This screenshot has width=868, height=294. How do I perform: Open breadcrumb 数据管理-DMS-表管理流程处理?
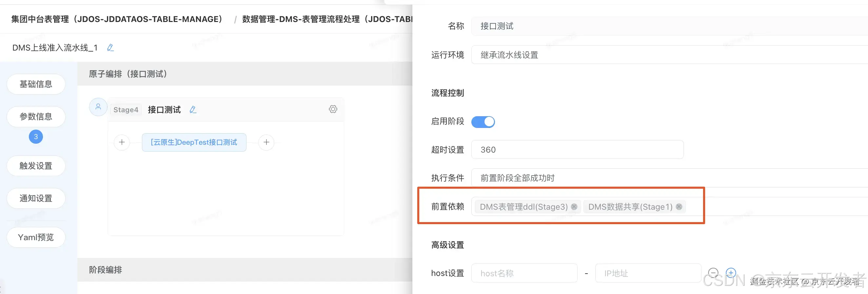(327, 19)
